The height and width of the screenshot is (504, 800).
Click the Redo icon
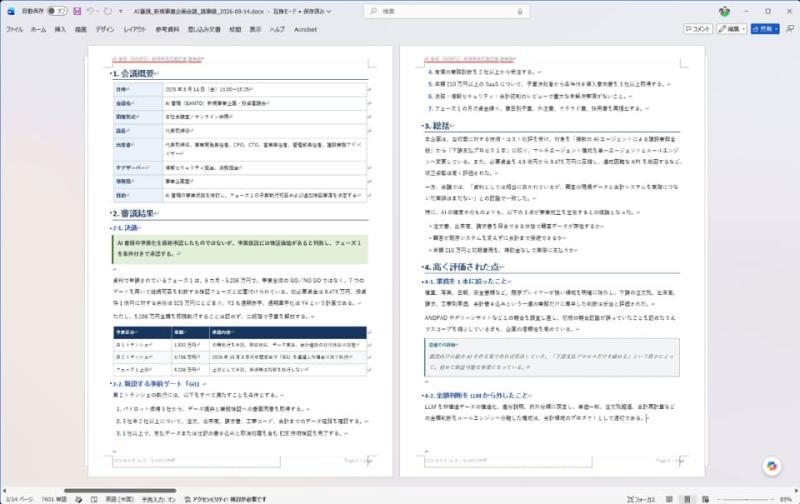[108, 11]
